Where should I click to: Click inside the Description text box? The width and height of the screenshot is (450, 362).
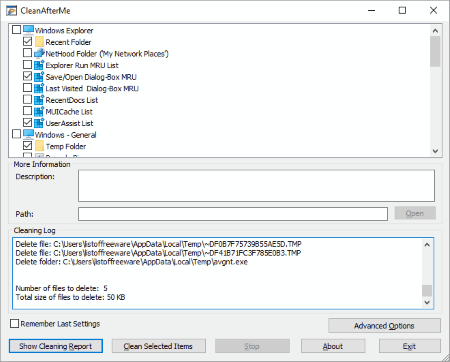tap(256, 186)
